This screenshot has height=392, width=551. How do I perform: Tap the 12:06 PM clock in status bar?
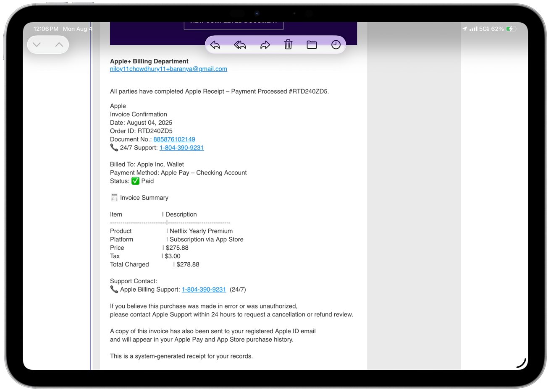coord(46,29)
